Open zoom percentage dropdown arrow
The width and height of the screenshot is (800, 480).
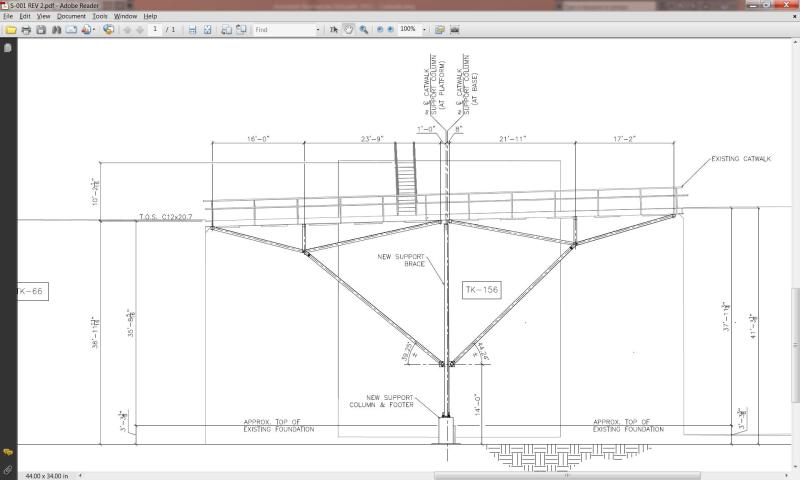(424, 30)
